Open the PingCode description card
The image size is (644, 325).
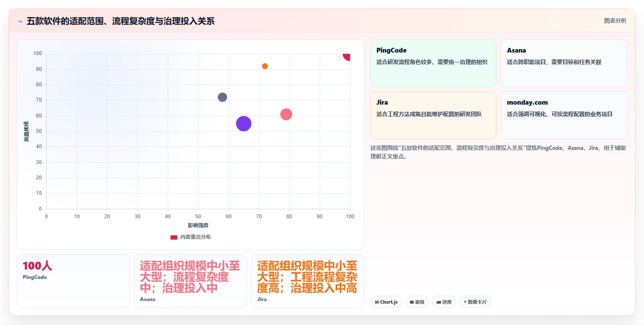[433, 63]
